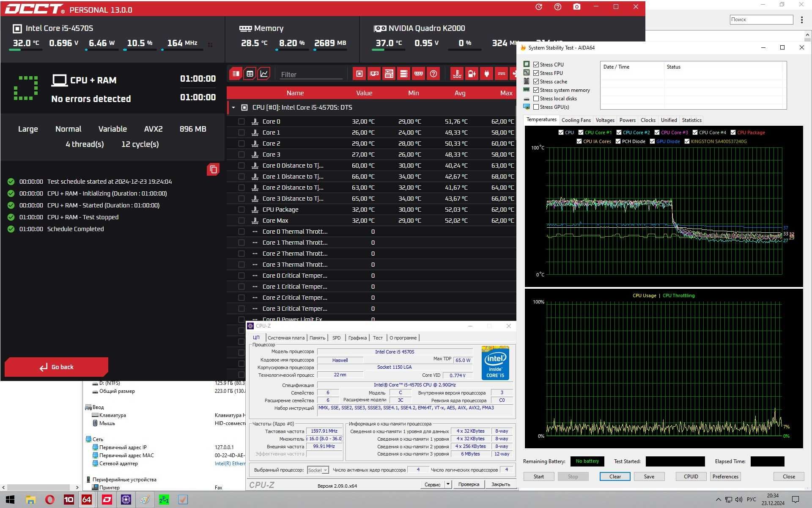Collapse the CPU [#0] Intel Core i5-4570S group

point(233,108)
